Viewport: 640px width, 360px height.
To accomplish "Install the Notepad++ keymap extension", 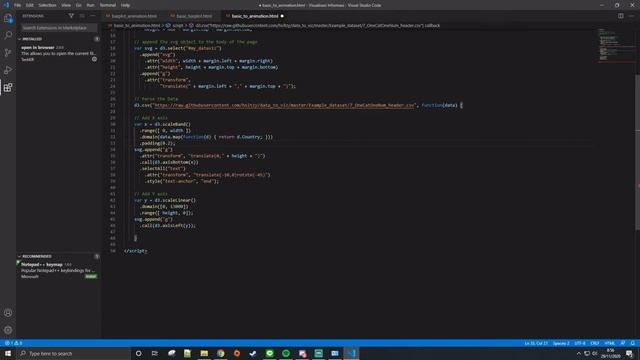I will click(91, 276).
